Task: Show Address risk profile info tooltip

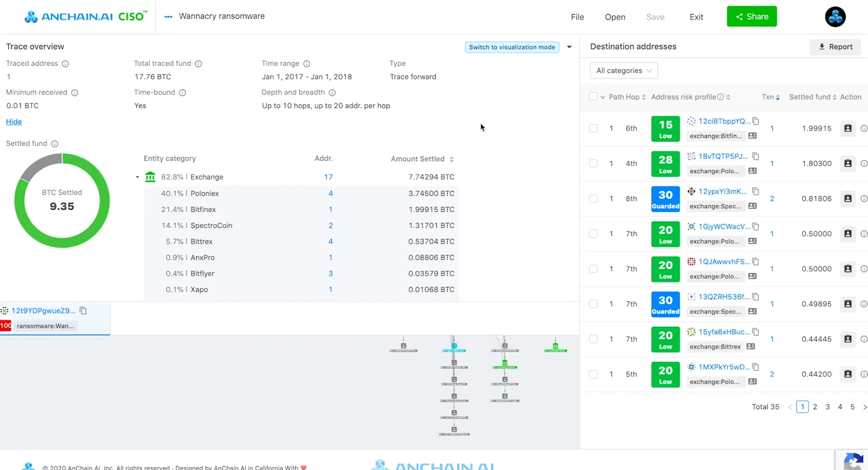Action: pyautogui.click(x=721, y=97)
